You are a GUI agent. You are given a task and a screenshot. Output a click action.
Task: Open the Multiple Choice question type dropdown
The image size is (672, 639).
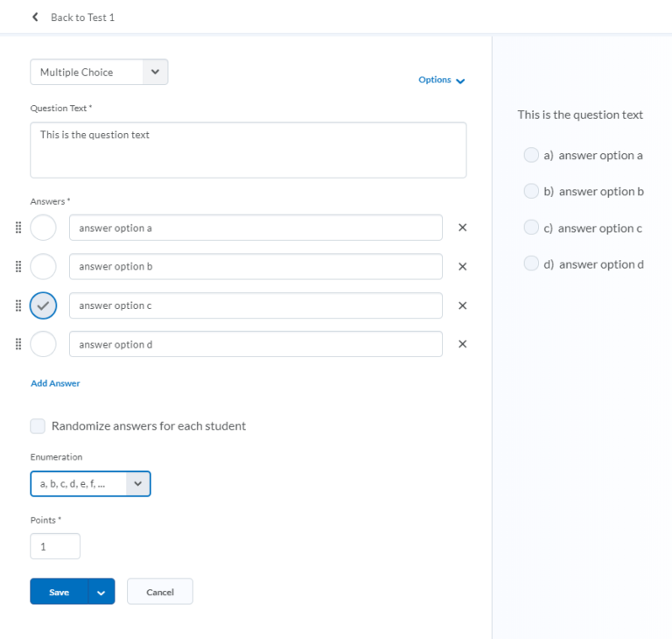(x=99, y=72)
